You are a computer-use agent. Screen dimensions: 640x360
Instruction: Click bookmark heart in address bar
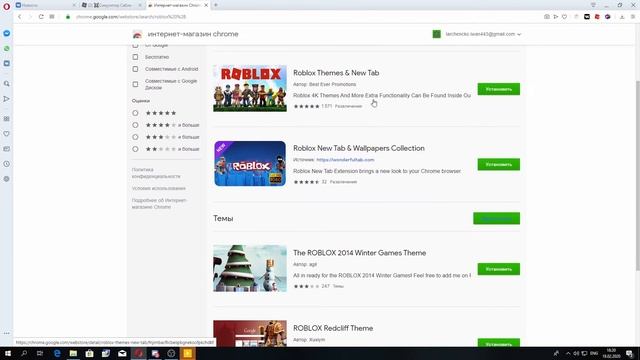click(x=564, y=17)
